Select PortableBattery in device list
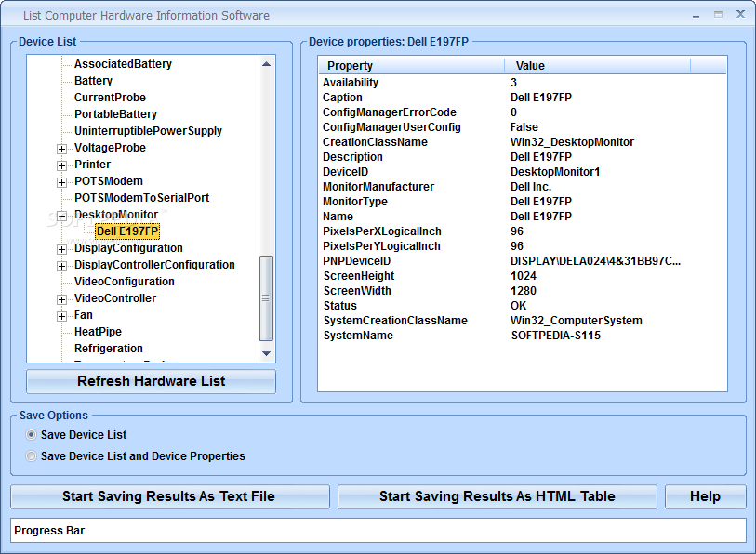 point(115,114)
